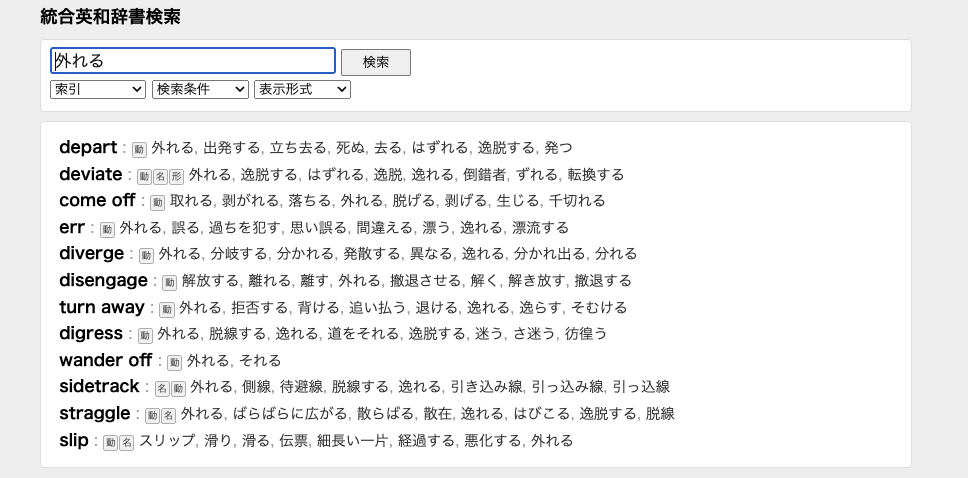Click the 動 badge next to turn away
This screenshot has width=968, height=478.
coord(167,309)
